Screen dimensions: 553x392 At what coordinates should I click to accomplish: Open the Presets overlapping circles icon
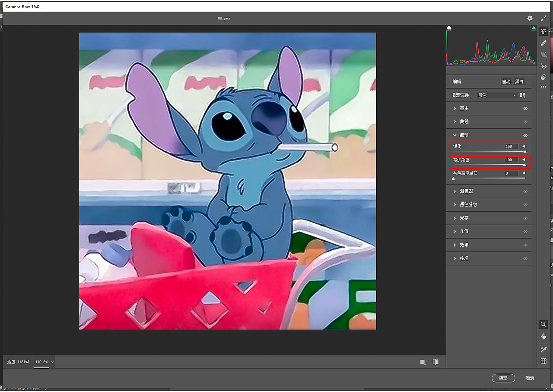(543, 77)
